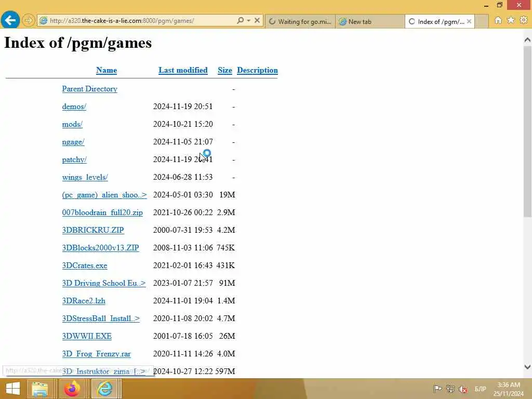Click date '2023-01-07 21:57'
Viewport: 532px width, 399px height.
[x=183, y=283]
